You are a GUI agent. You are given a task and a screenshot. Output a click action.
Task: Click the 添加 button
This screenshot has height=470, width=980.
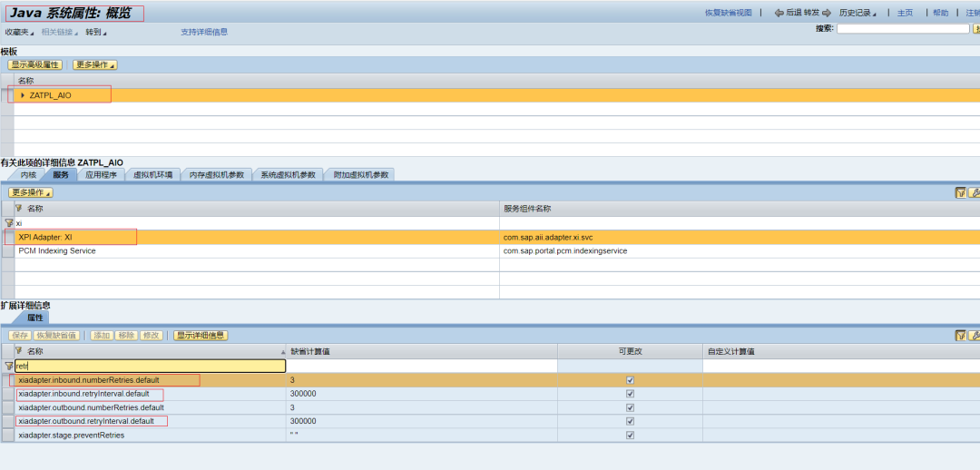(x=103, y=336)
